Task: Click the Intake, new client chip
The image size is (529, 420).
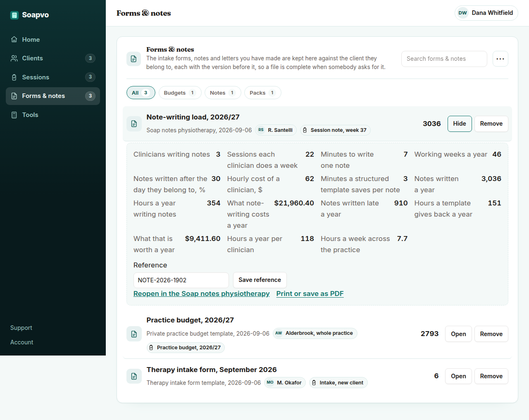Action: (x=338, y=383)
